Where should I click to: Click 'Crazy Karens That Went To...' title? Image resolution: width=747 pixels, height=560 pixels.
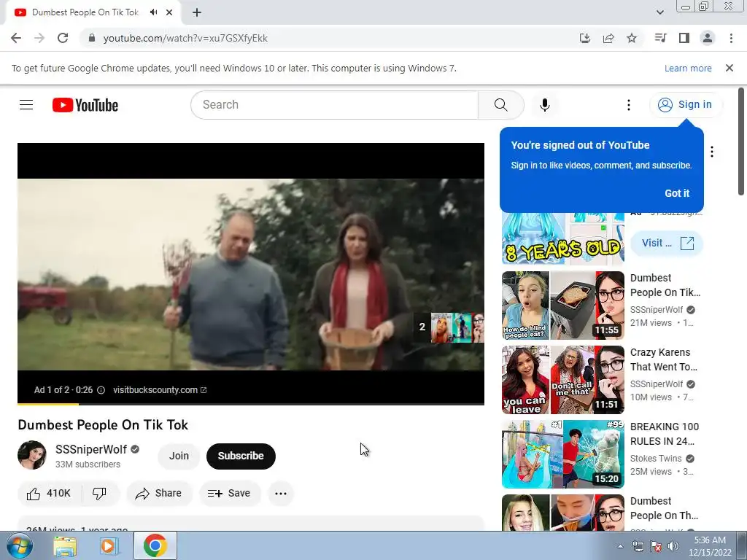point(663,359)
